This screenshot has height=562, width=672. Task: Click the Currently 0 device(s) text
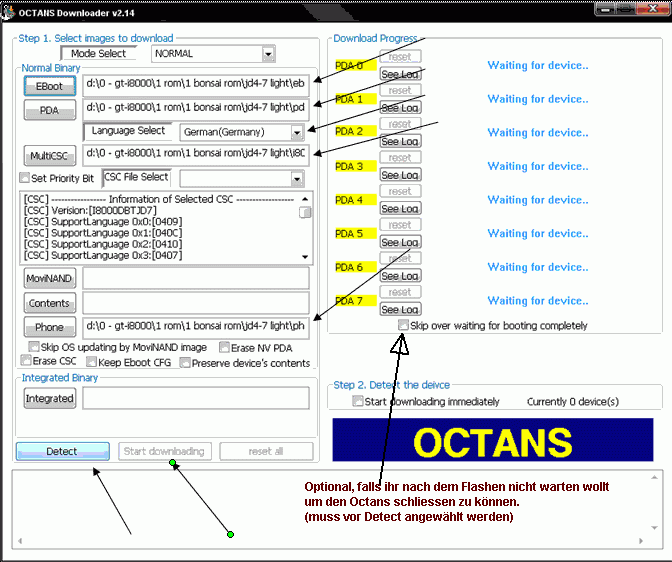coord(573,402)
